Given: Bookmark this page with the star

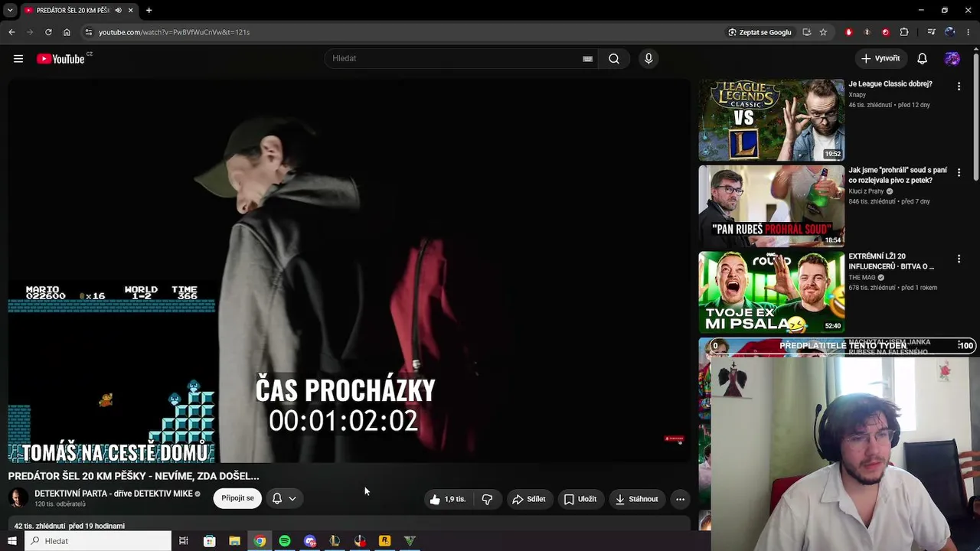Looking at the screenshot, I should tap(823, 32).
